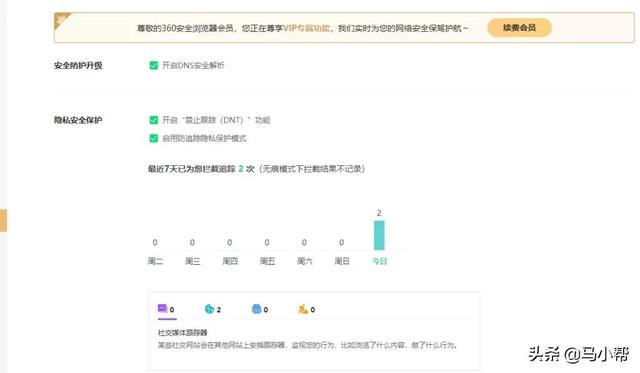Click the 周四 day label
Viewport: 640px width, 373px height.
pos(230,261)
